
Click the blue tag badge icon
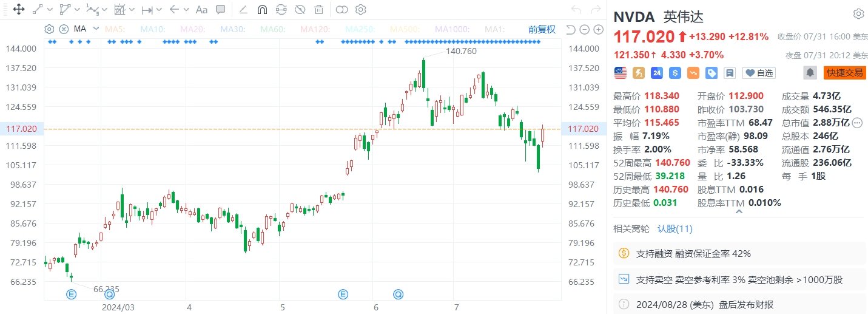tap(712, 73)
